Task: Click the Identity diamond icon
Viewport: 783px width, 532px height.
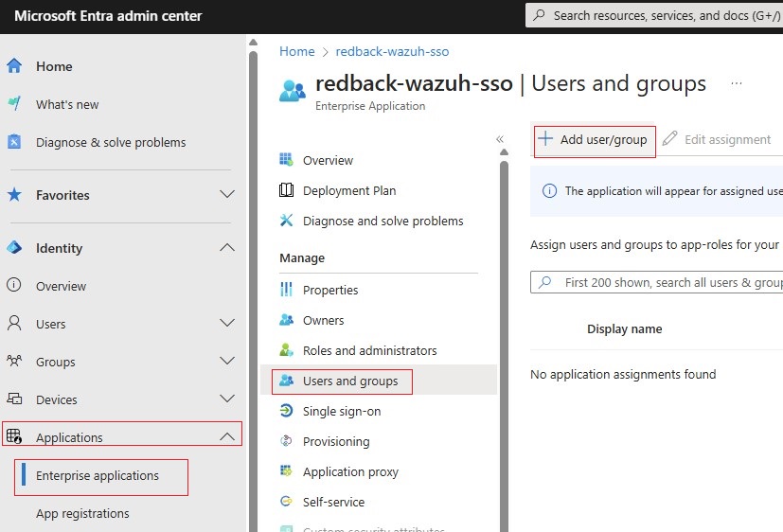Action: click(14, 247)
